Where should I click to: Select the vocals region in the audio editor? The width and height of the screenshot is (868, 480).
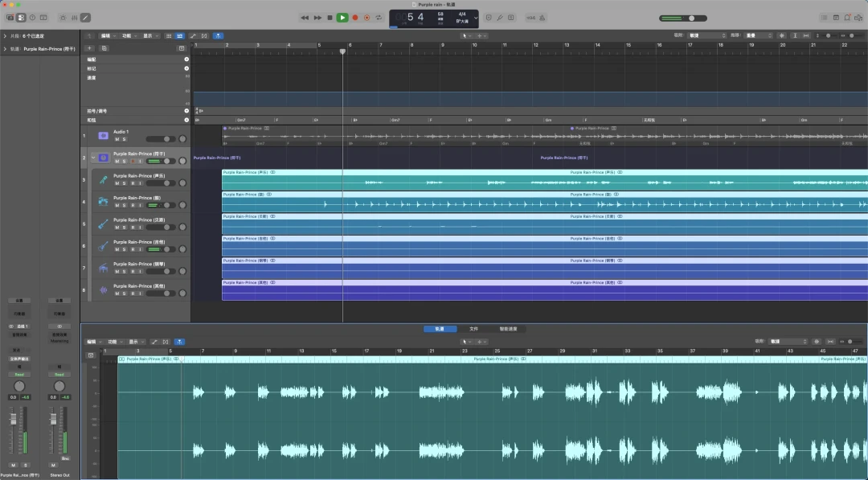tap(493, 418)
